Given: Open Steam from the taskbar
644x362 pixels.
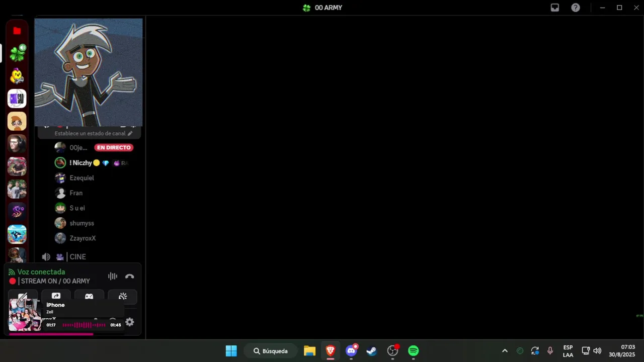Looking at the screenshot, I should (x=372, y=351).
